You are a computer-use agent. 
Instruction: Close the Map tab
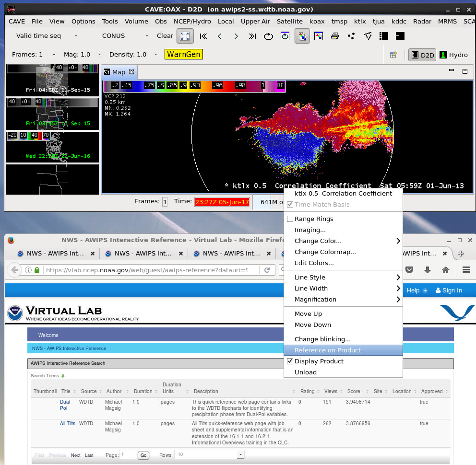point(131,72)
